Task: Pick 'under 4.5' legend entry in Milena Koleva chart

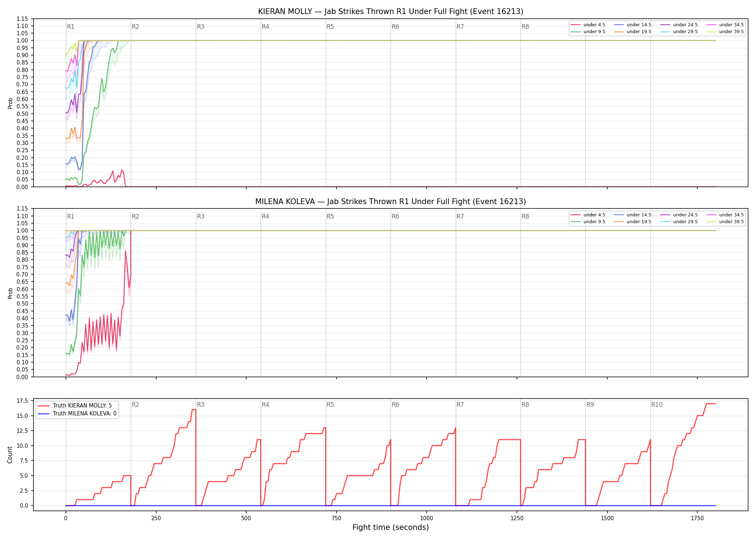Action: point(588,215)
